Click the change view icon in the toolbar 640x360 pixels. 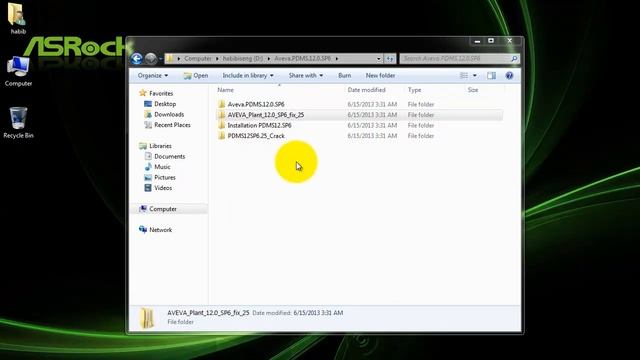464,76
